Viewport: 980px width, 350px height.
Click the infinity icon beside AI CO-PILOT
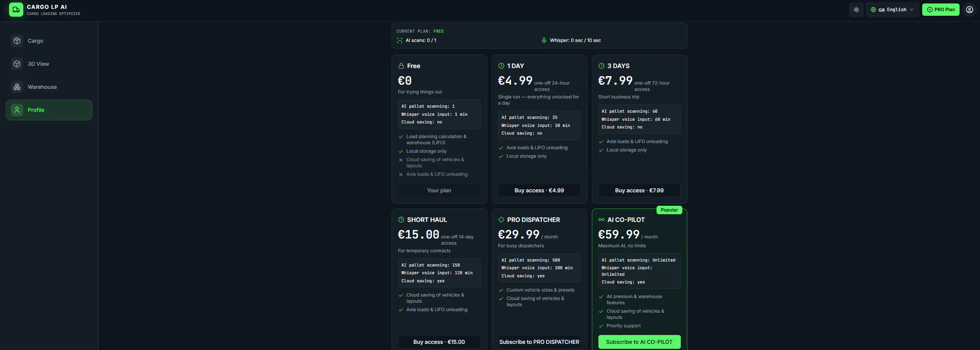coord(601,220)
